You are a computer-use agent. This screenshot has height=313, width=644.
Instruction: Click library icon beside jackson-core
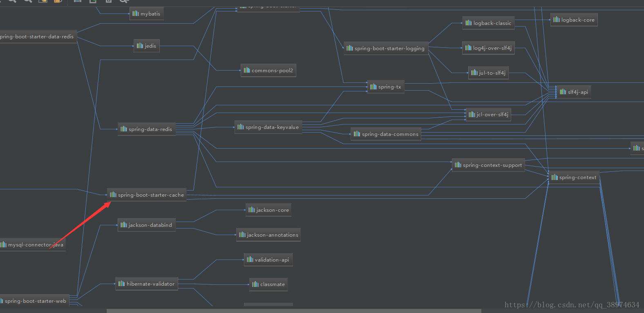click(x=252, y=210)
